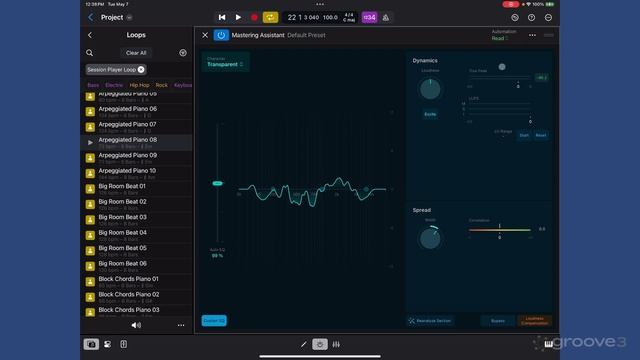The width and height of the screenshot is (640, 360).
Task: Clear All loop filters
Action: (x=136, y=53)
